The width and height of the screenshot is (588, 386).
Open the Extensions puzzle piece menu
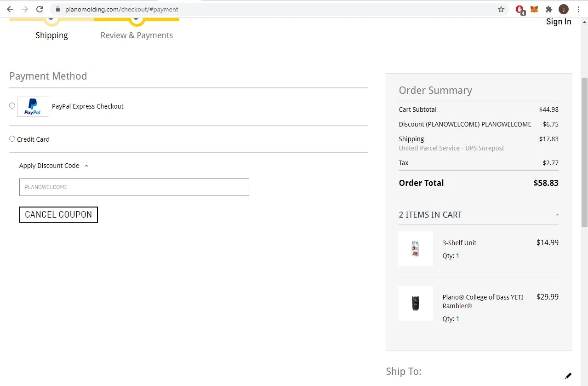[548, 9]
